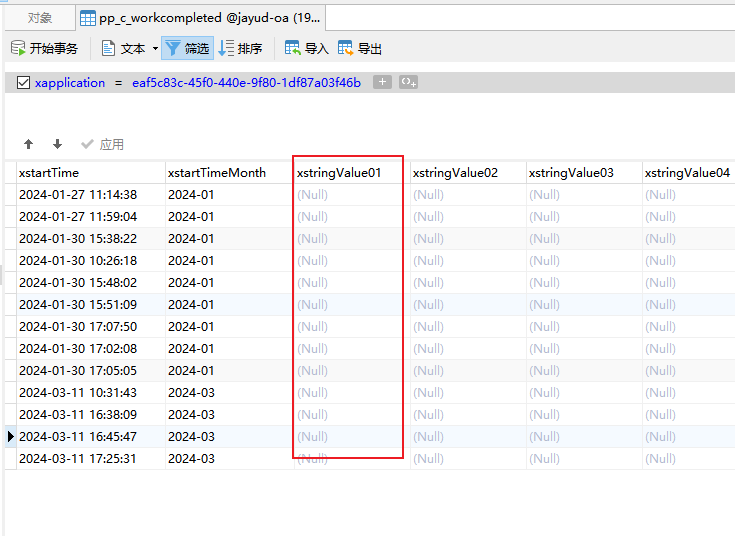The height and width of the screenshot is (536, 735).
Task: Click the Apply (应用) filter button
Action: coord(102,145)
